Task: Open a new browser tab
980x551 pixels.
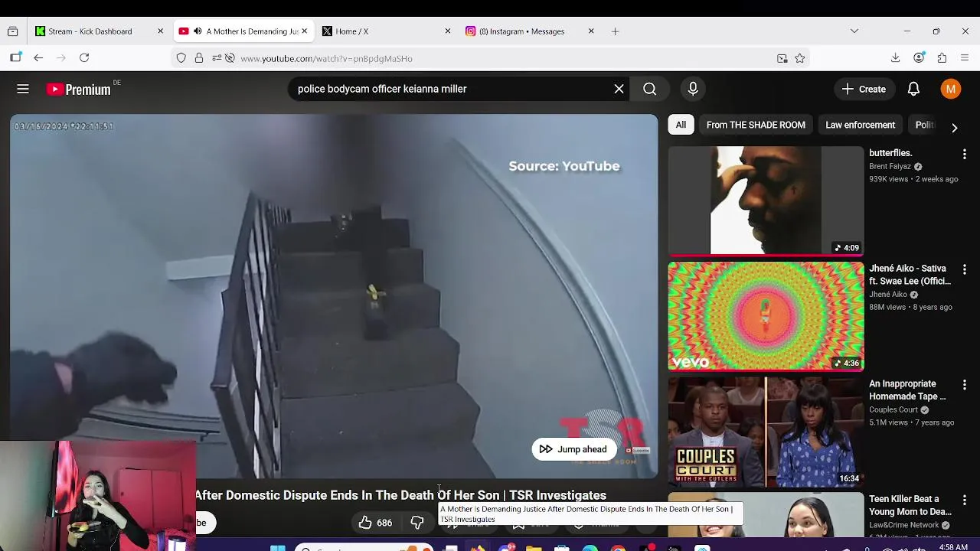Action: point(615,31)
